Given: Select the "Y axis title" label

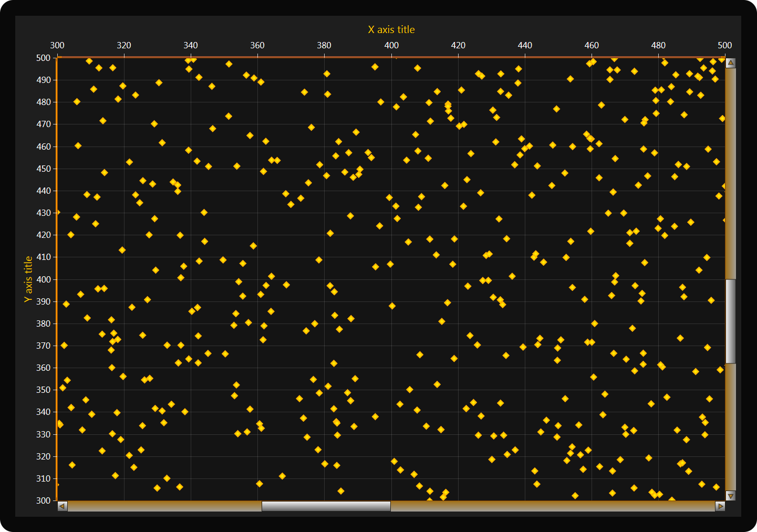Looking at the screenshot, I should pos(28,279).
